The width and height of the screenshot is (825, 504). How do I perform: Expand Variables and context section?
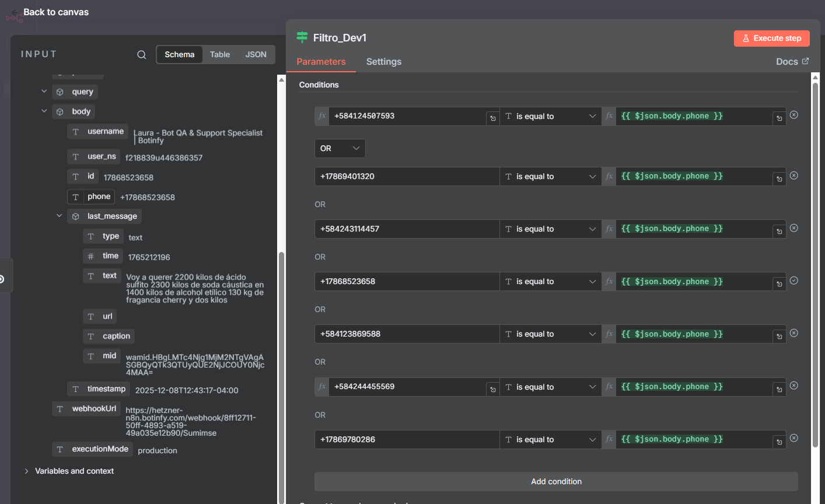point(26,471)
